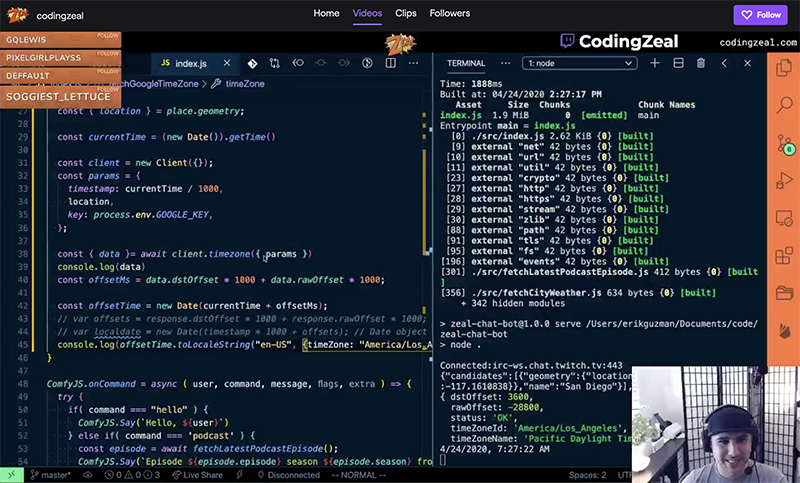Click 'America/Los_Angeles' in terminal output
The height and width of the screenshot is (483, 800).
[x=570, y=428]
